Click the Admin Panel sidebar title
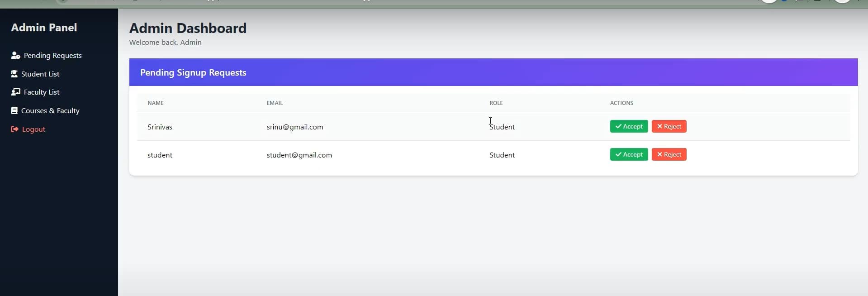The width and height of the screenshot is (868, 296). tap(44, 28)
